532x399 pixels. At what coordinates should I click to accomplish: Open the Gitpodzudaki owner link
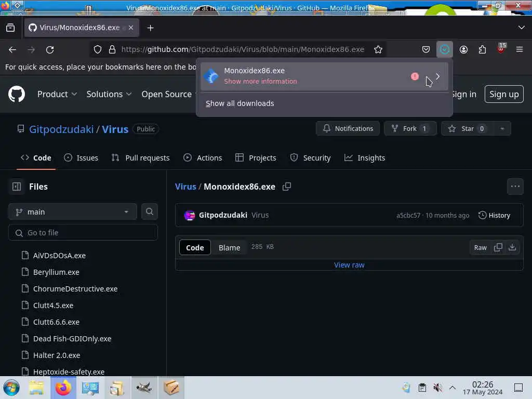point(61,129)
